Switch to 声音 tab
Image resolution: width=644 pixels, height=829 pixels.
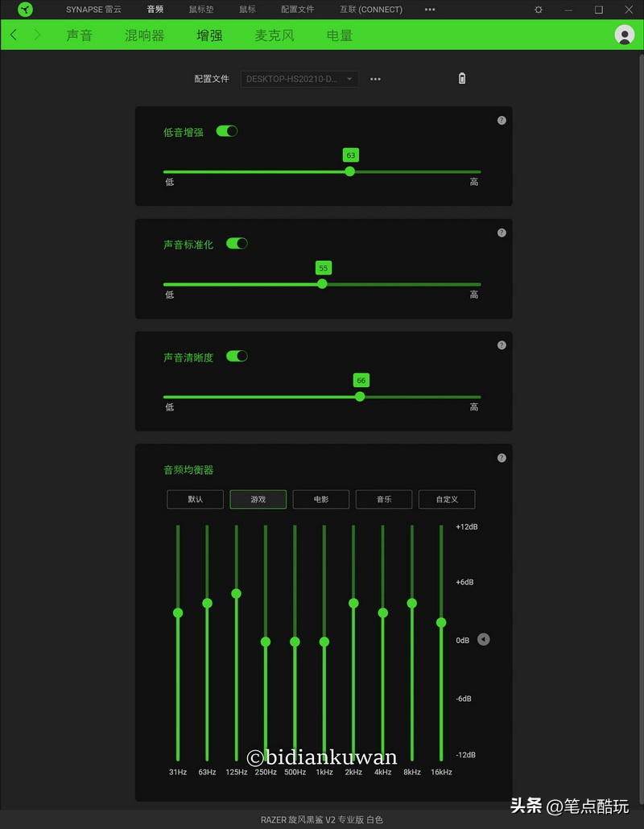click(x=80, y=35)
